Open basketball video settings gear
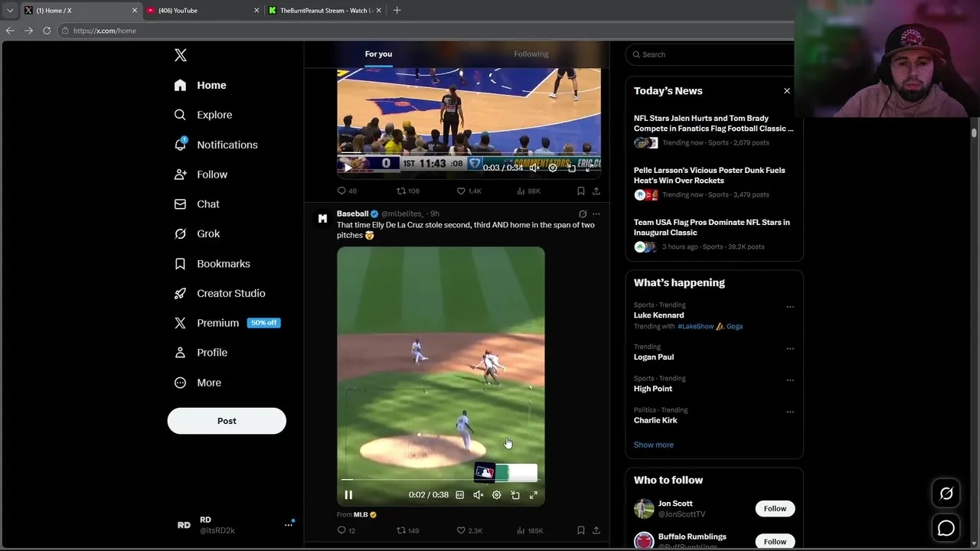980x551 pixels. (x=553, y=168)
